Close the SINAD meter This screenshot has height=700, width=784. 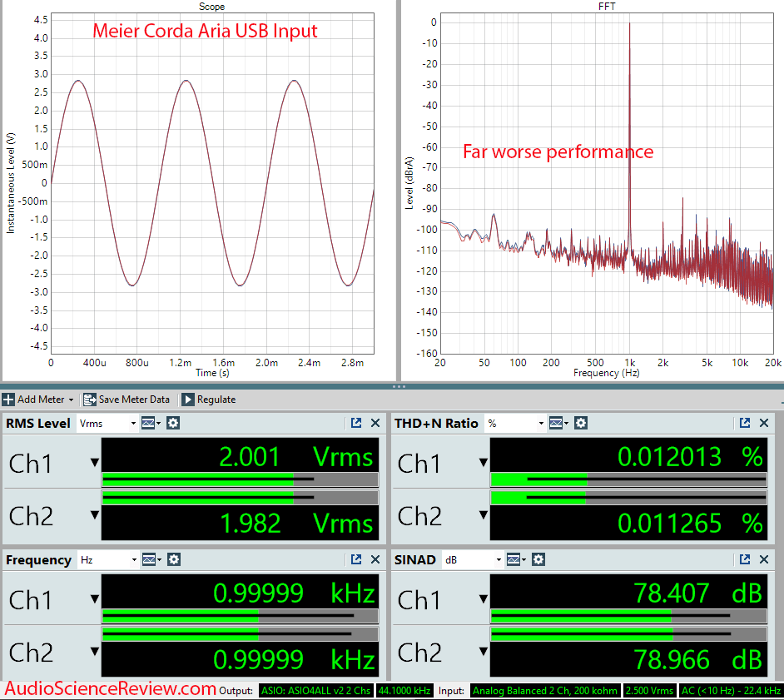coord(764,559)
